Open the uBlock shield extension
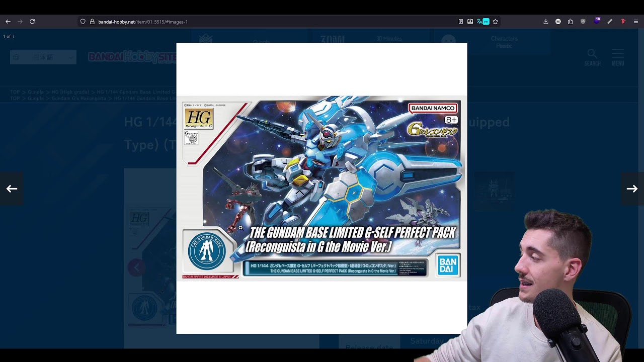 click(583, 22)
